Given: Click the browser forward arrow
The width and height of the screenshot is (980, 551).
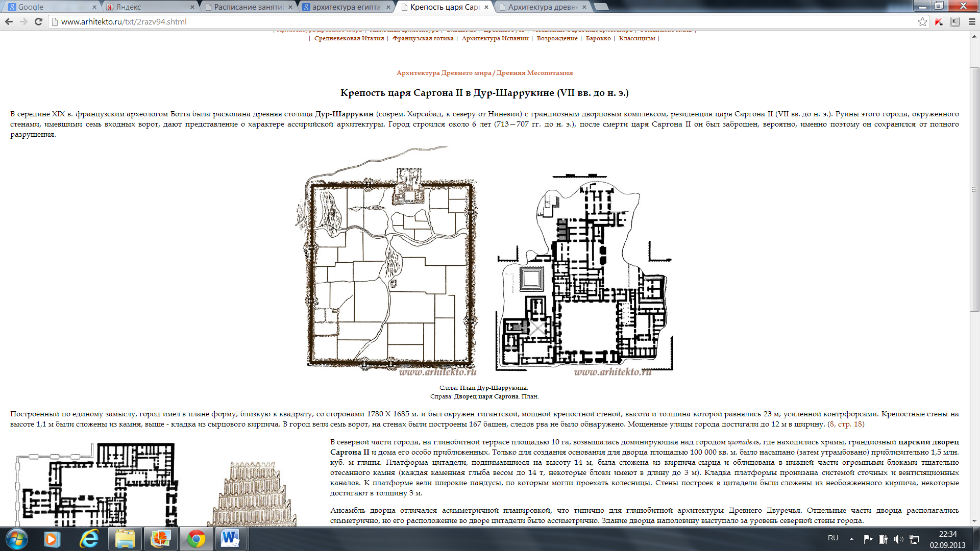Looking at the screenshot, I should point(23,21).
